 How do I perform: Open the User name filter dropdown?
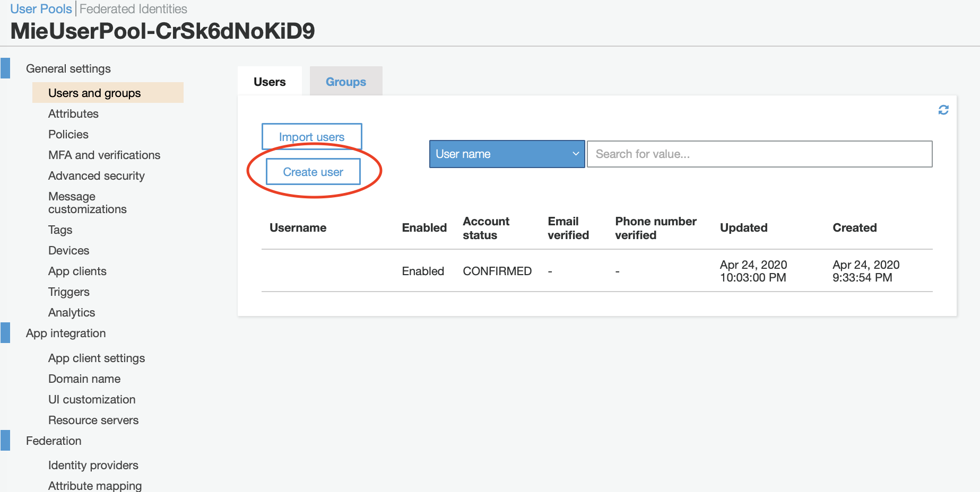pos(507,154)
